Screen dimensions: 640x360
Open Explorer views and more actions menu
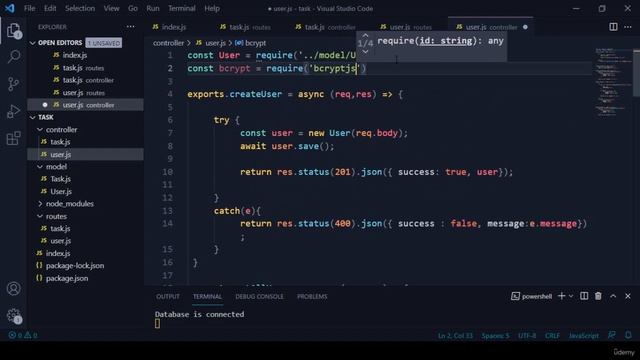pyautogui.click(x=131, y=27)
